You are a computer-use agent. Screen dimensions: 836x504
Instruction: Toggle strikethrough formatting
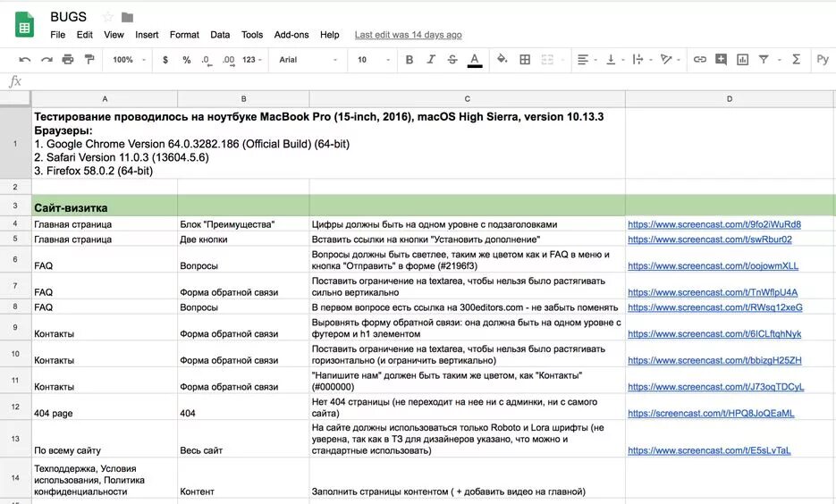click(452, 60)
